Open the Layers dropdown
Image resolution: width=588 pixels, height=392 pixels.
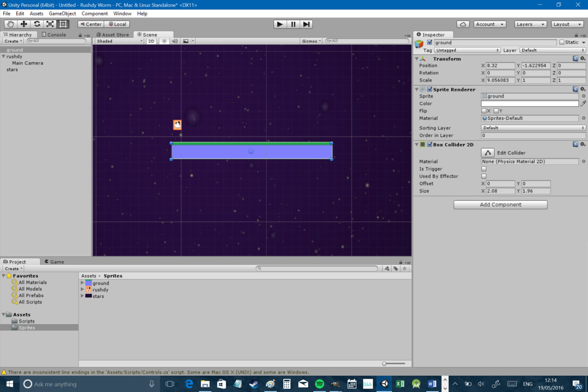tap(530, 24)
